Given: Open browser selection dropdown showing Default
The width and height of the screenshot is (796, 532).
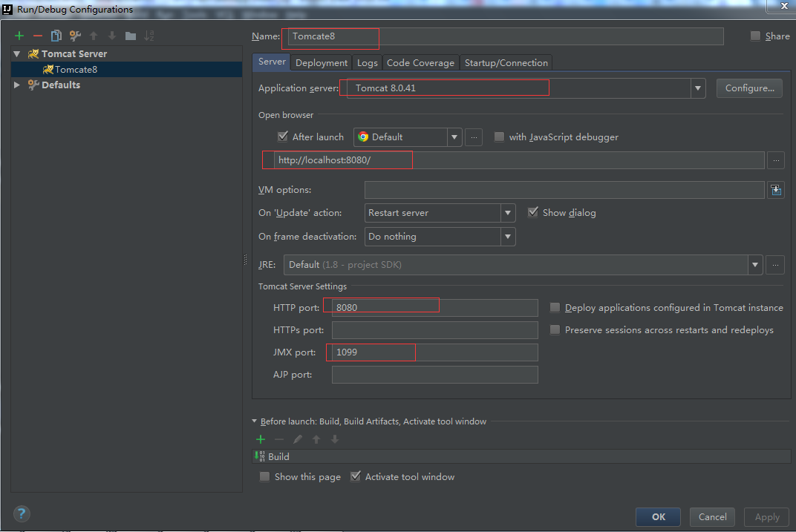Looking at the screenshot, I should (454, 137).
